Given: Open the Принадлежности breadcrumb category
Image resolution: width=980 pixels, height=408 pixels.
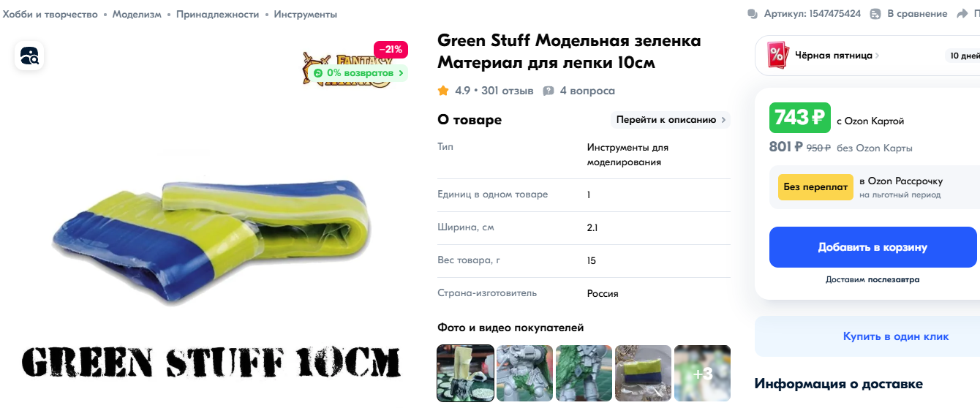Looking at the screenshot, I should pyautogui.click(x=218, y=14).
